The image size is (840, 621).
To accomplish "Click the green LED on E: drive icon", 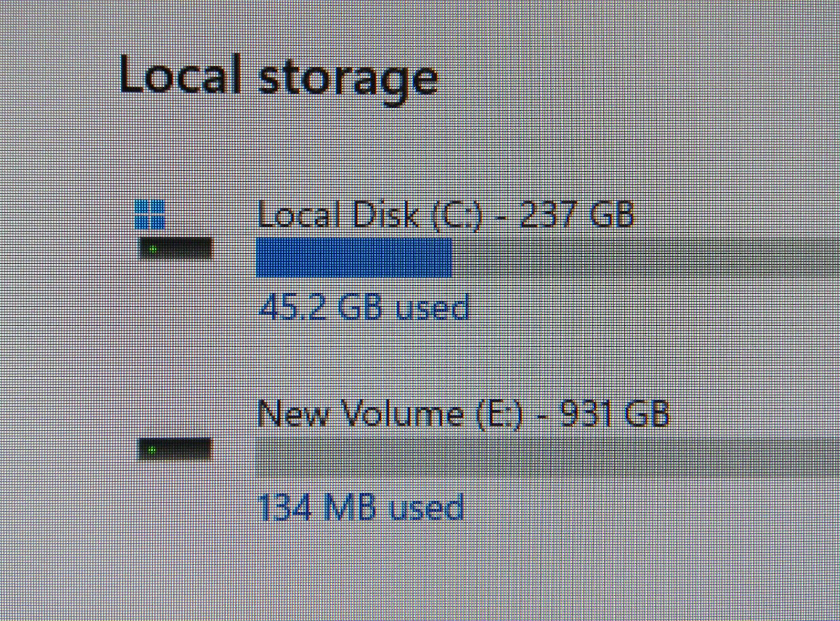I will pyautogui.click(x=153, y=450).
